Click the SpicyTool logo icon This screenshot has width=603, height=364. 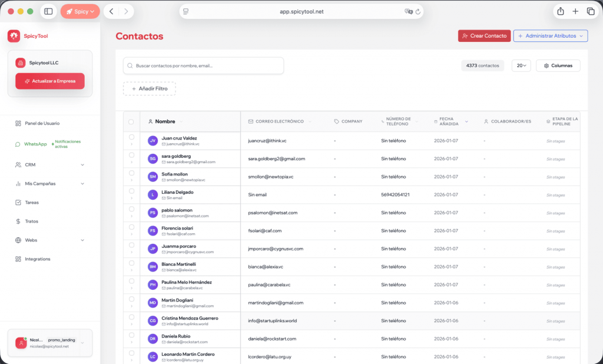coord(14,36)
